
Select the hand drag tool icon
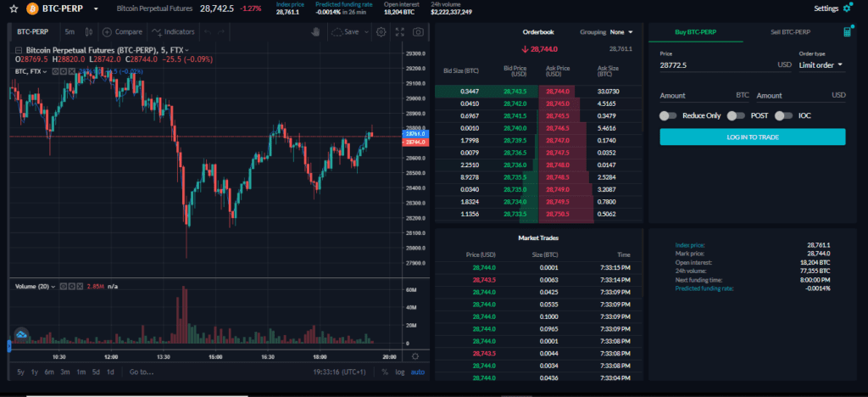(x=315, y=32)
